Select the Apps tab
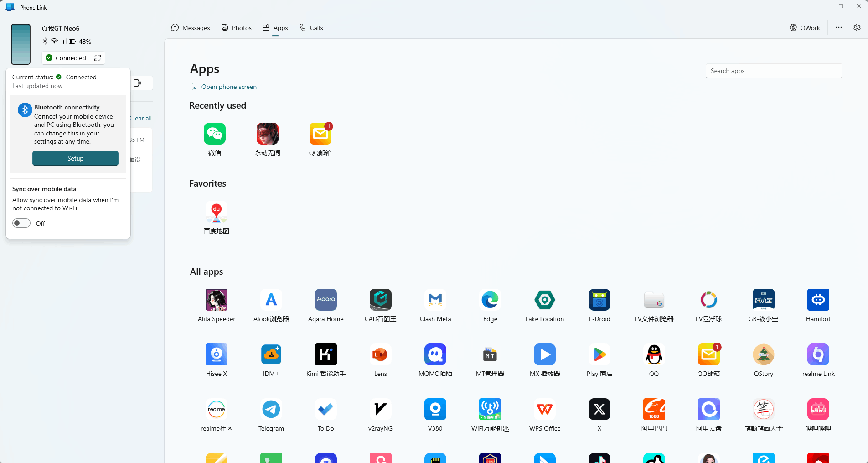Viewport: 868px width, 463px height. (275, 28)
